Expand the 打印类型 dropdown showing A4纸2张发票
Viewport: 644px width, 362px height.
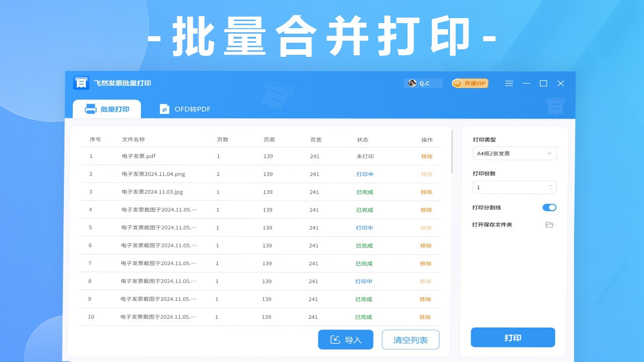pyautogui.click(x=514, y=153)
